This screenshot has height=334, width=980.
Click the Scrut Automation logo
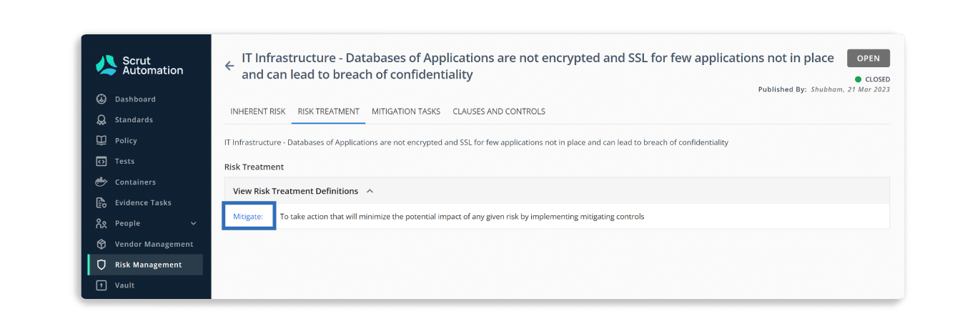139,65
